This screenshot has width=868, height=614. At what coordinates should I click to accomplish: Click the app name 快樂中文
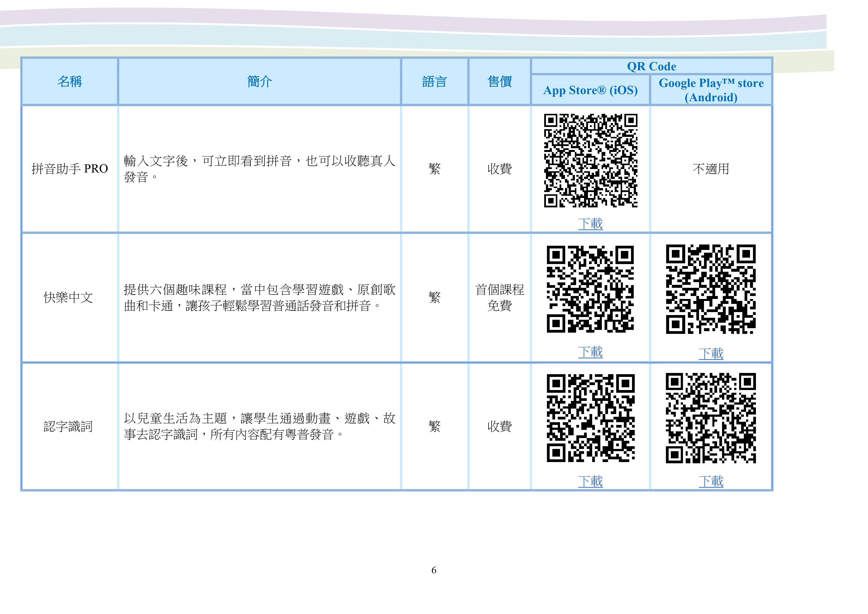68,297
